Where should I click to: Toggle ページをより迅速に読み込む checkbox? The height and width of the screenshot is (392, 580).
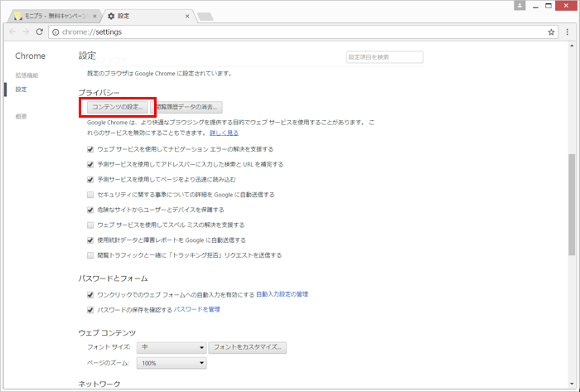click(90, 180)
